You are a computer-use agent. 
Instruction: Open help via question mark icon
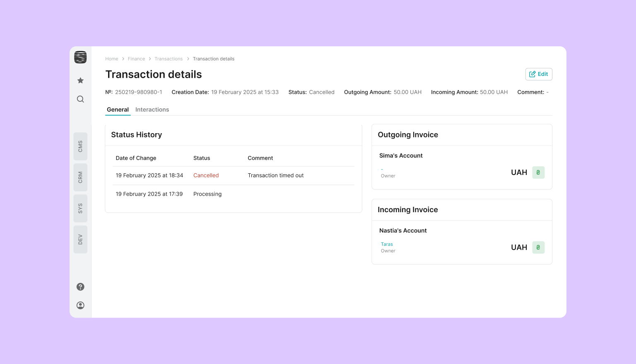[x=80, y=287]
